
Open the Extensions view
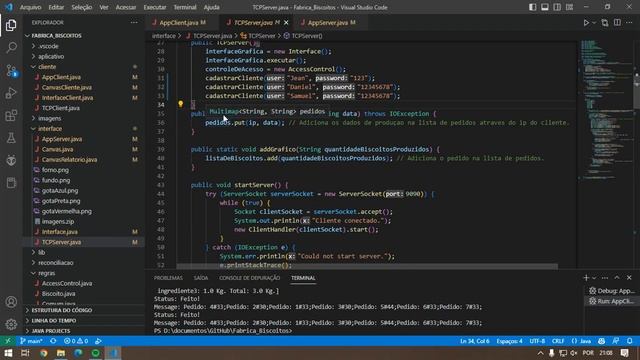click(11, 116)
